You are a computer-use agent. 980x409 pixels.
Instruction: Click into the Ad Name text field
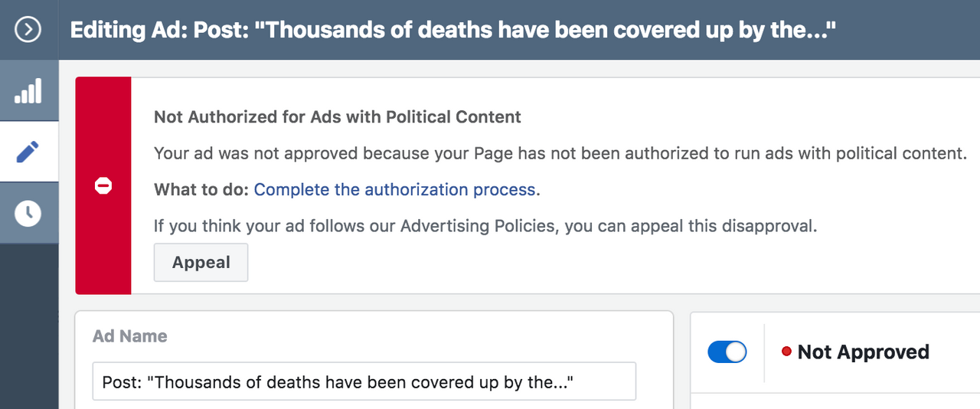pos(364,381)
